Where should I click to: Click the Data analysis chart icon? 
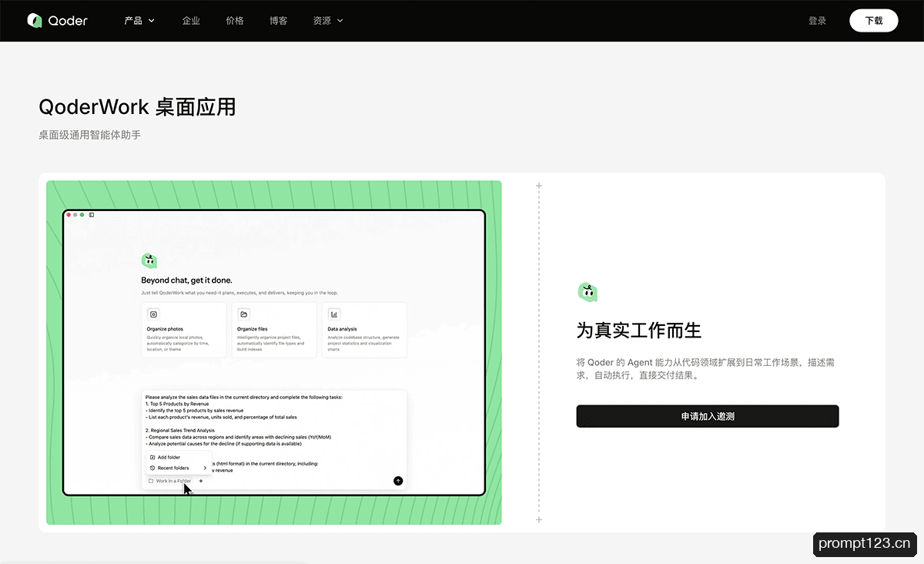(x=334, y=314)
